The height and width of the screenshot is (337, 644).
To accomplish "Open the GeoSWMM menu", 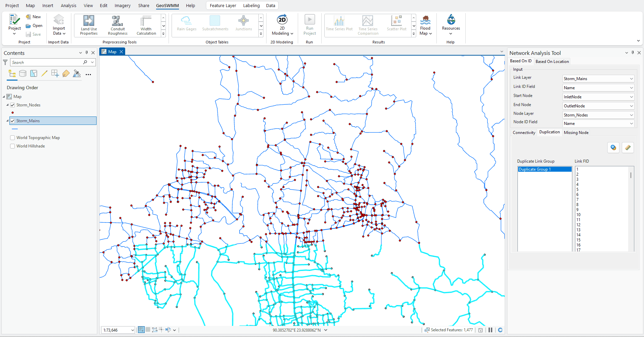I will point(167,5).
